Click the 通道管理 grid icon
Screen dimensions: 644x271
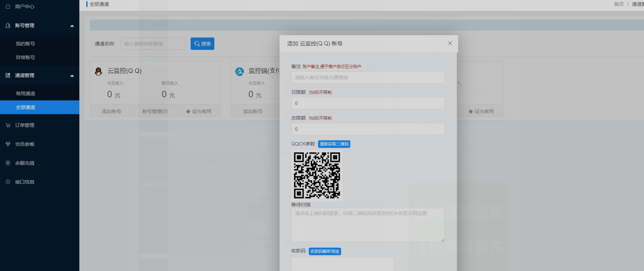[x=8, y=75]
